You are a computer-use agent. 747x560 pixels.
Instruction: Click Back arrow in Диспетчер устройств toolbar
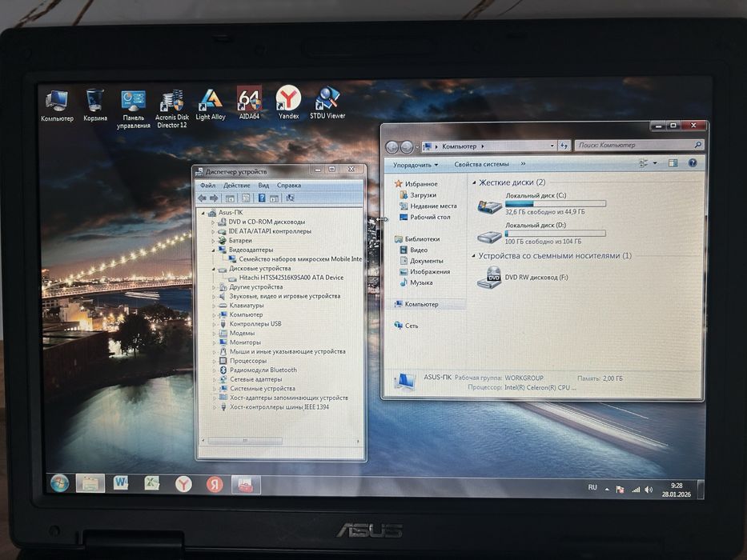[203, 198]
